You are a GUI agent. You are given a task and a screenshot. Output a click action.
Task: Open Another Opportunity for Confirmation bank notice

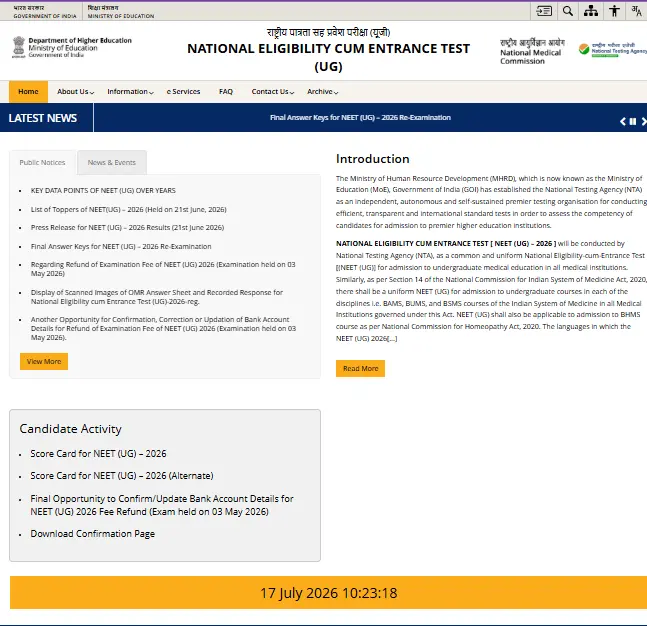(163, 328)
